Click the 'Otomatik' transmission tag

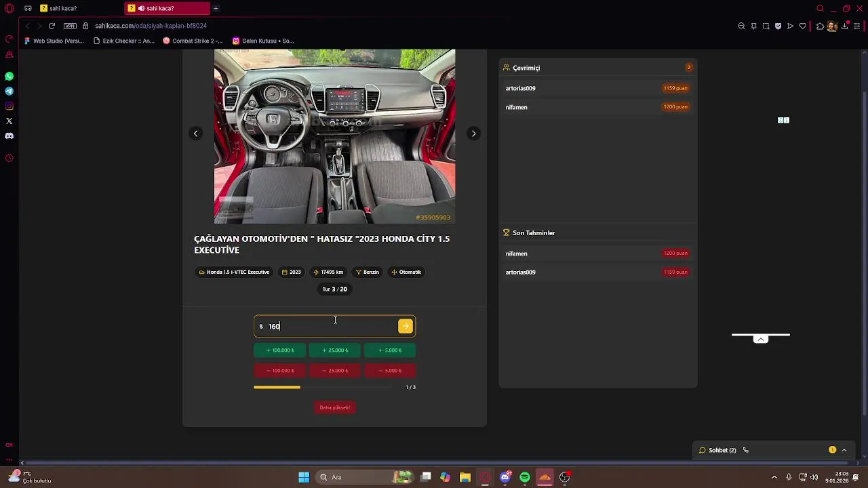click(406, 272)
